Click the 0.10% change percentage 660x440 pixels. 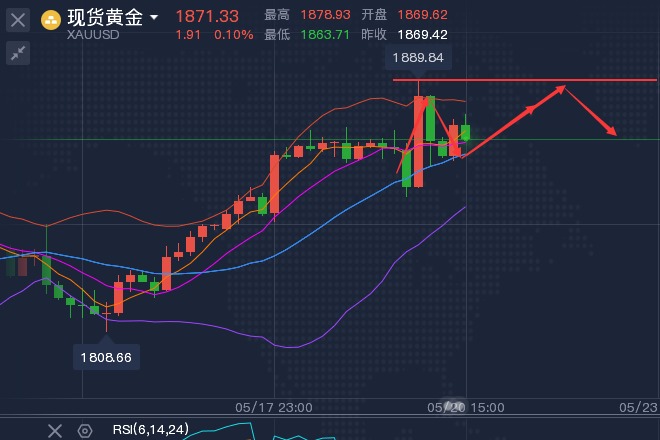pyautogui.click(x=234, y=34)
